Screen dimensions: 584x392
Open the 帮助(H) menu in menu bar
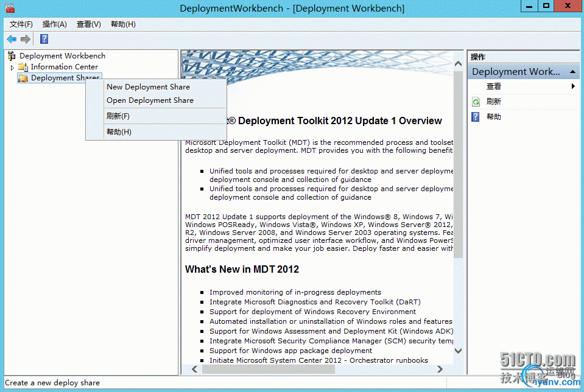pos(123,24)
